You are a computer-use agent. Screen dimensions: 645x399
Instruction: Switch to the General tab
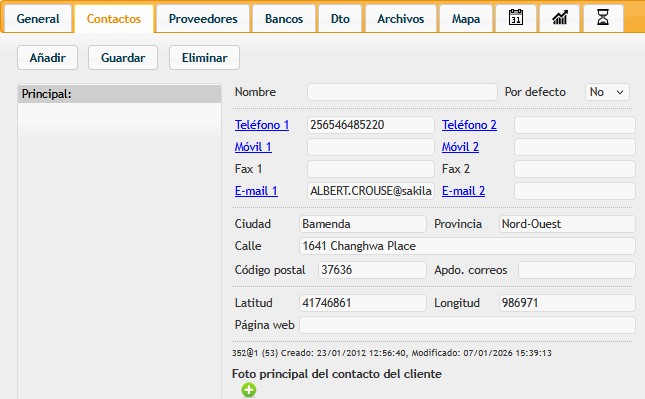[38, 19]
